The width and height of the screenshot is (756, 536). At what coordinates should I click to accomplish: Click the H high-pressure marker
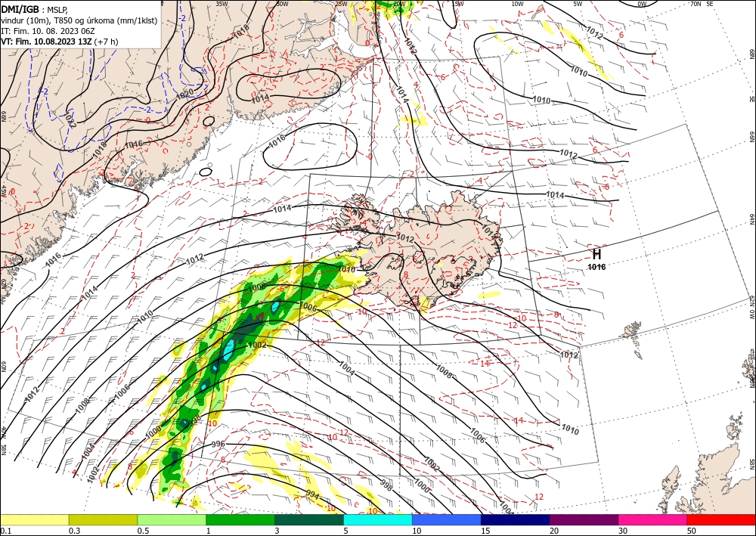coord(596,254)
